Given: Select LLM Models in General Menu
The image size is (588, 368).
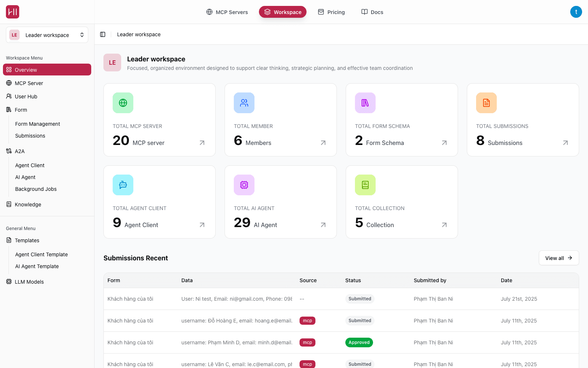Looking at the screenshot, I should click(x=29, y=282).
